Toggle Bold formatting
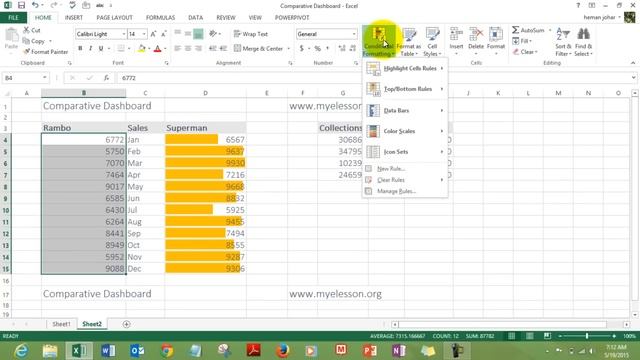Image resolution: width=640 pixels, height=360 pixels. (x=80, y=48)
